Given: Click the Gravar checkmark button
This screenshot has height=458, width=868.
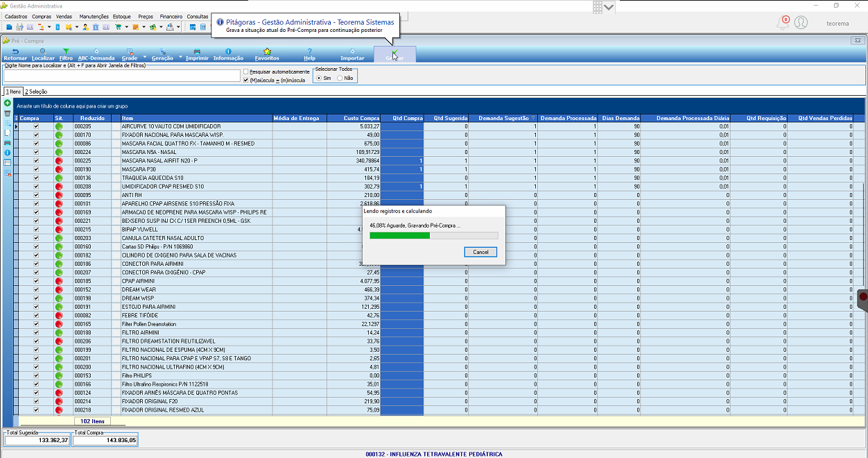Looking at the screenshot, I should click(394, 55).
